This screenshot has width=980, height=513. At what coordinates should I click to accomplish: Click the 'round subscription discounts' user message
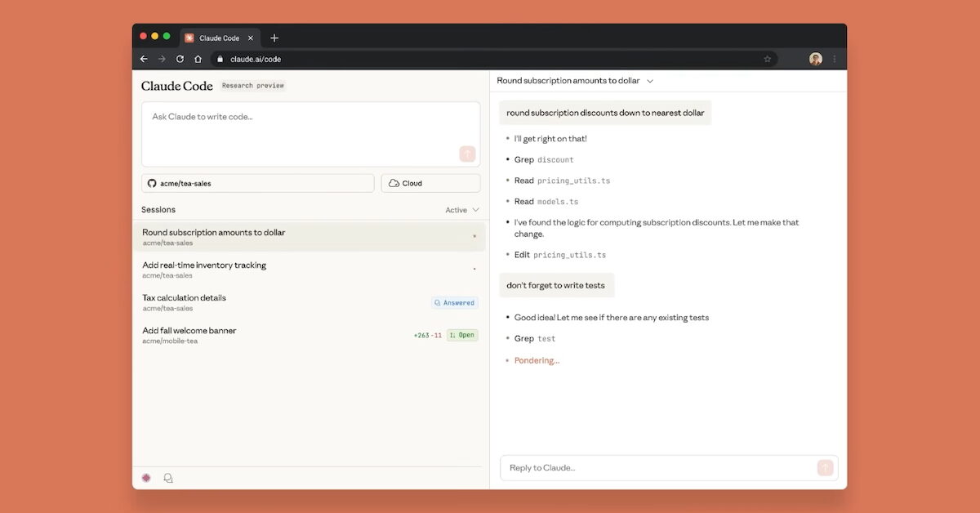click(x=605, y=113)
